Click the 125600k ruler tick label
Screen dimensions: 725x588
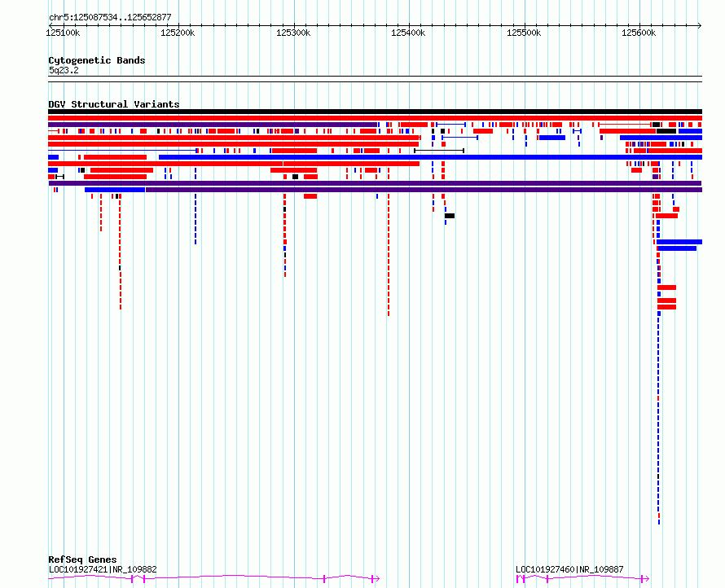(x=639, y=33)
